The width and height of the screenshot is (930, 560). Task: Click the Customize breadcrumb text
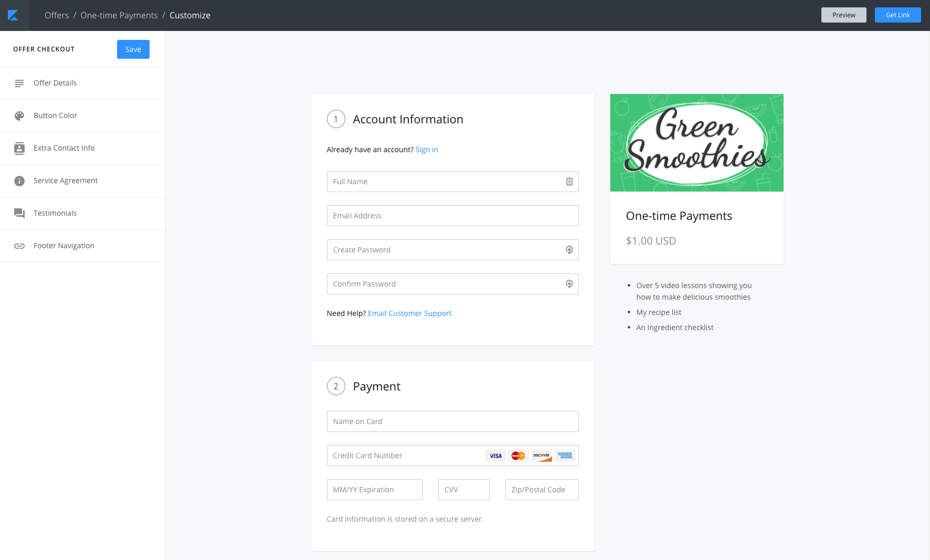click(x=190, y=15)
